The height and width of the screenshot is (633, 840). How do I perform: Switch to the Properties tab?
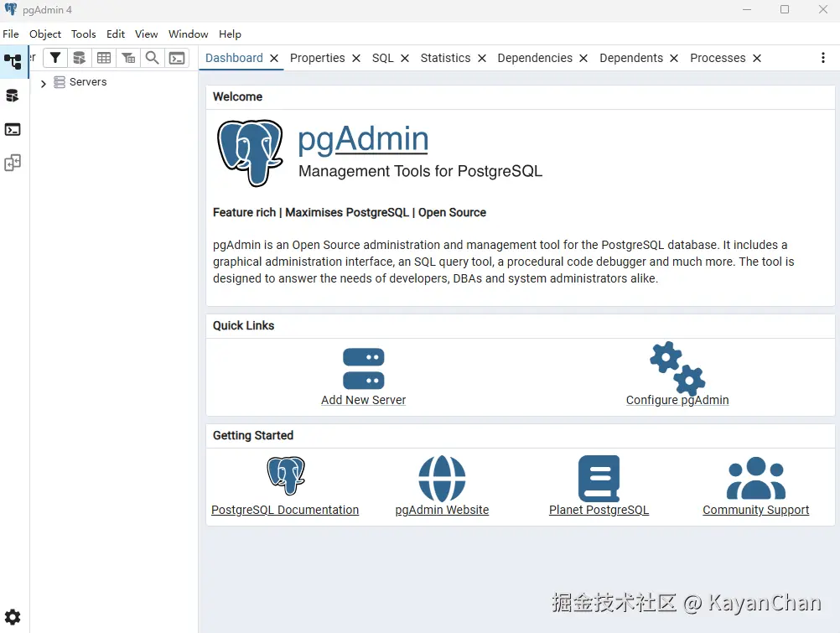(317, 58)
